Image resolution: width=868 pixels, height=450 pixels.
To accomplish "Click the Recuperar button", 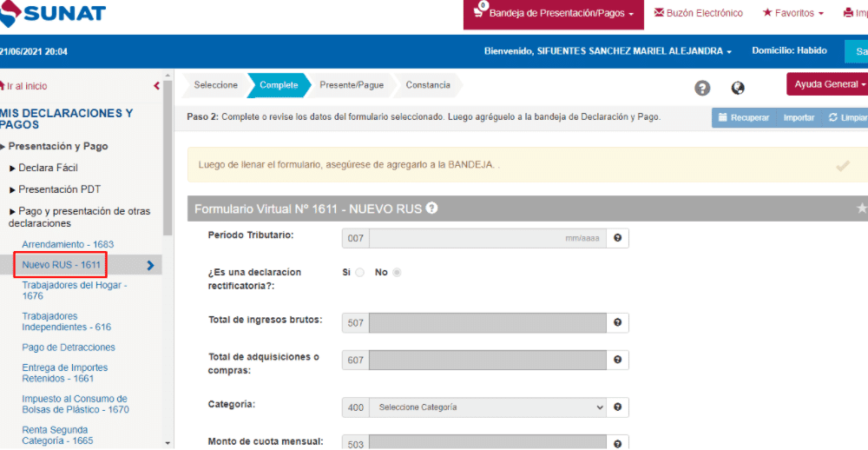I will [x=742, y=117].
